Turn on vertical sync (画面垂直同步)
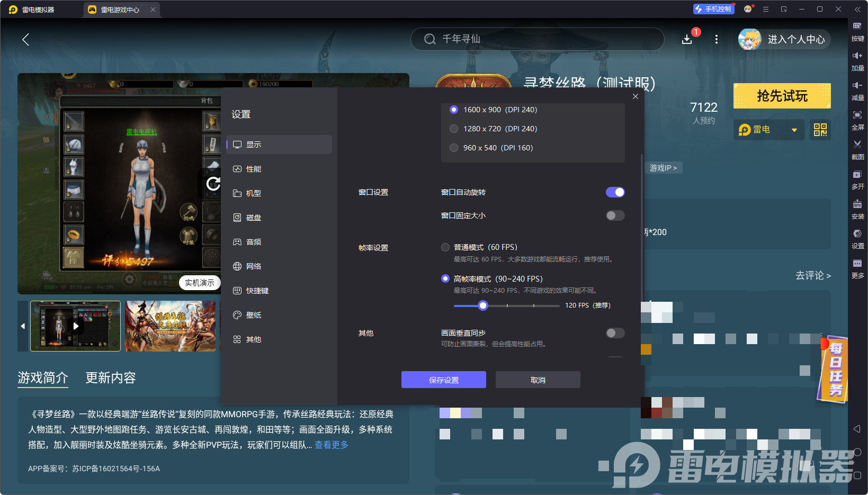Viewport: 868px width, 495px height. coord(615,333)
